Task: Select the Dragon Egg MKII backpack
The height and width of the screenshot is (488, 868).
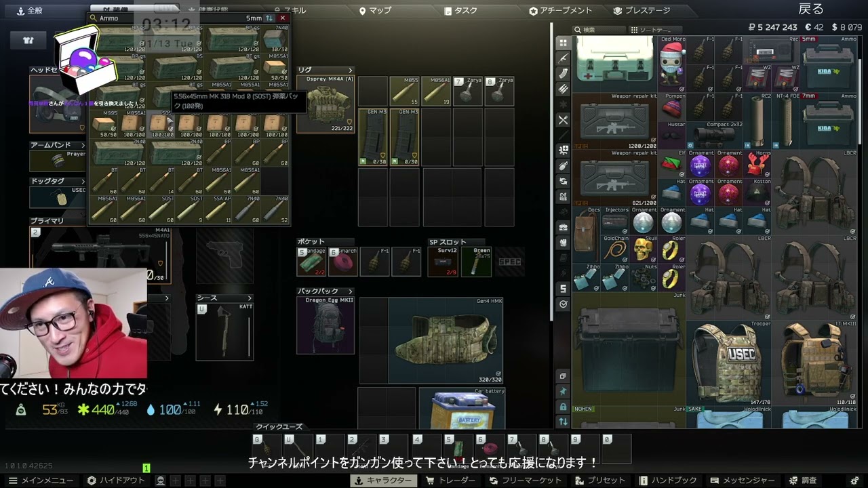Action: 325,325
